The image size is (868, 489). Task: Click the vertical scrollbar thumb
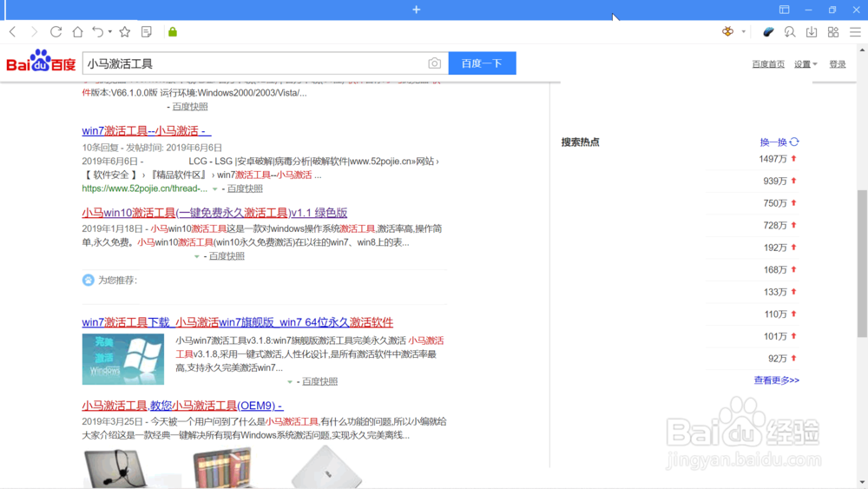click(x=863, y=263)
